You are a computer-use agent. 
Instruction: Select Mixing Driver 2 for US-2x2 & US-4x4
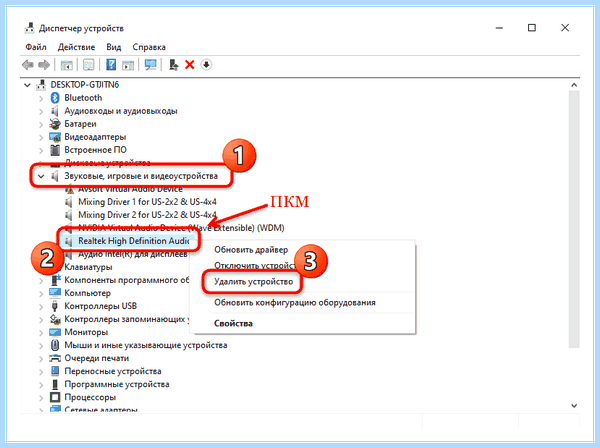147,215
